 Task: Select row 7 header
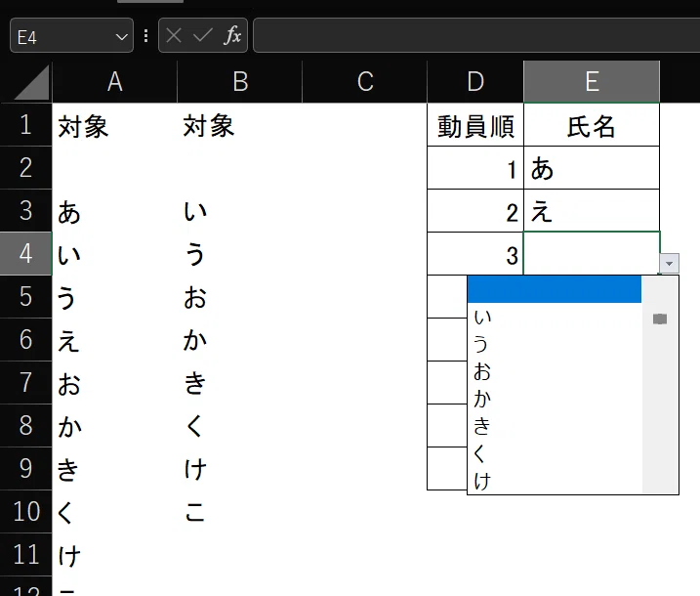click(26, 382)
